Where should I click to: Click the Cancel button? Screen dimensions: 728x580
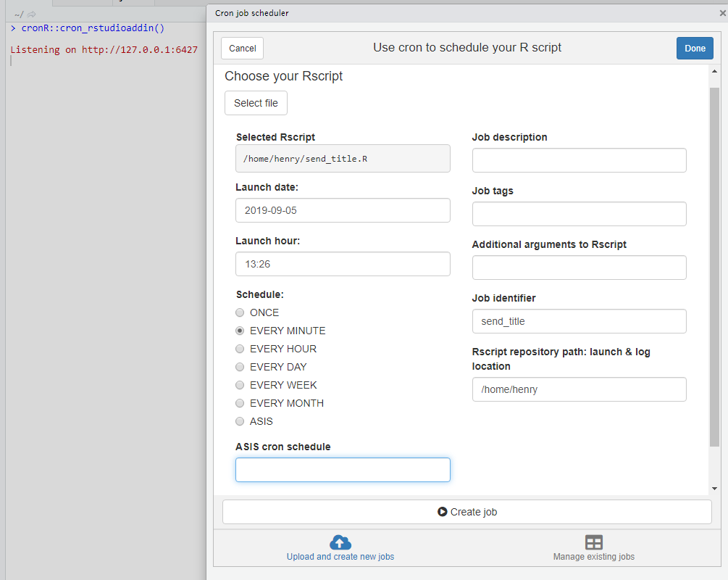[x=242, y=49]
